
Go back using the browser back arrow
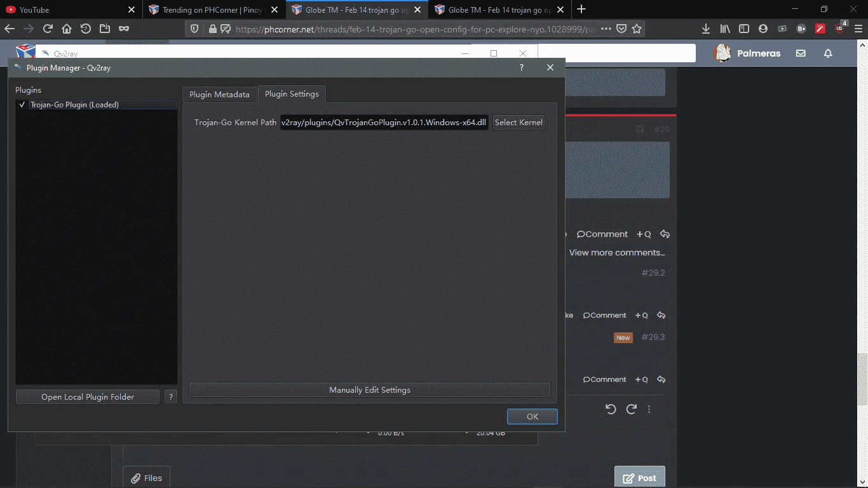(9, 29)
